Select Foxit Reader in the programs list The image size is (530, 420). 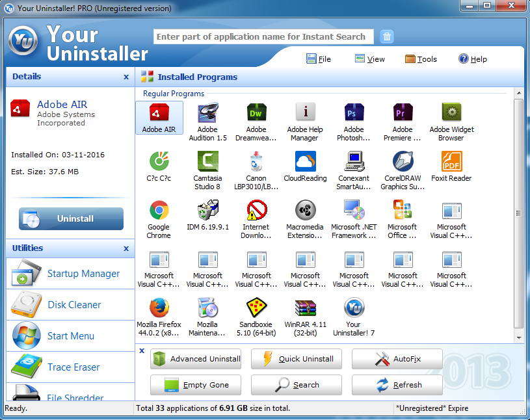pyautogui.click(x=451, y=161)
